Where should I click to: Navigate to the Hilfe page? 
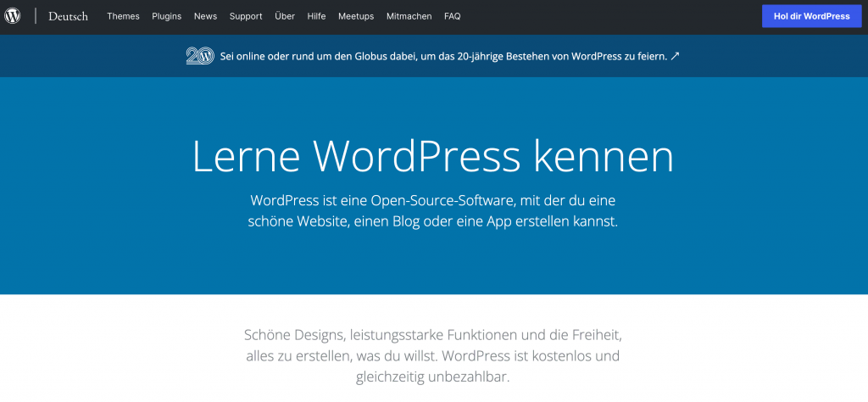point(316,16)
